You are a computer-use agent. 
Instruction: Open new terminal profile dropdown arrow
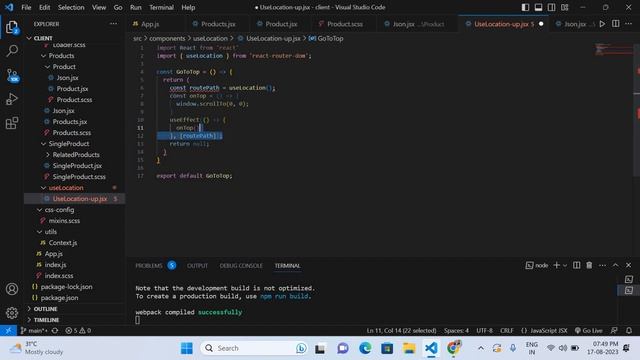pyautogui.click(x=565, y=265)
